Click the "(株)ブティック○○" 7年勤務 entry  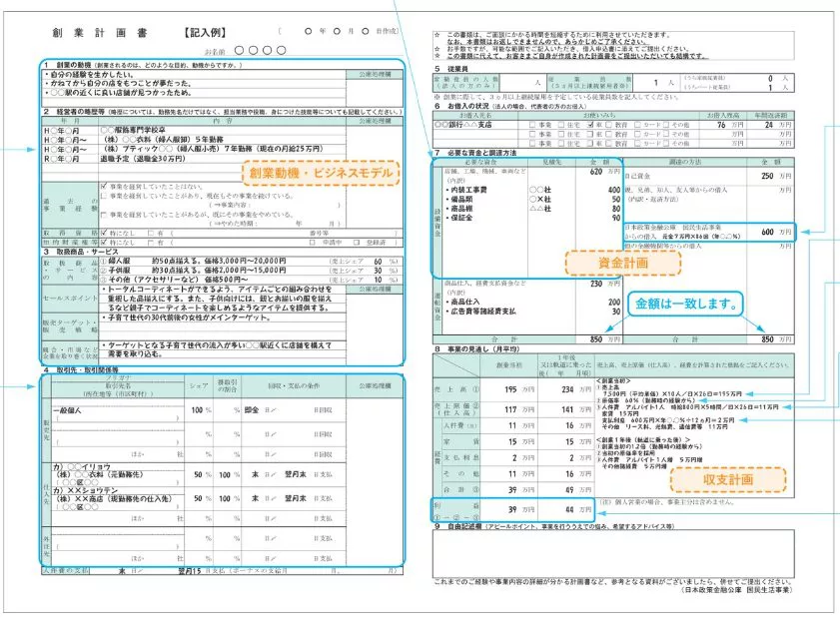[212, 149]
